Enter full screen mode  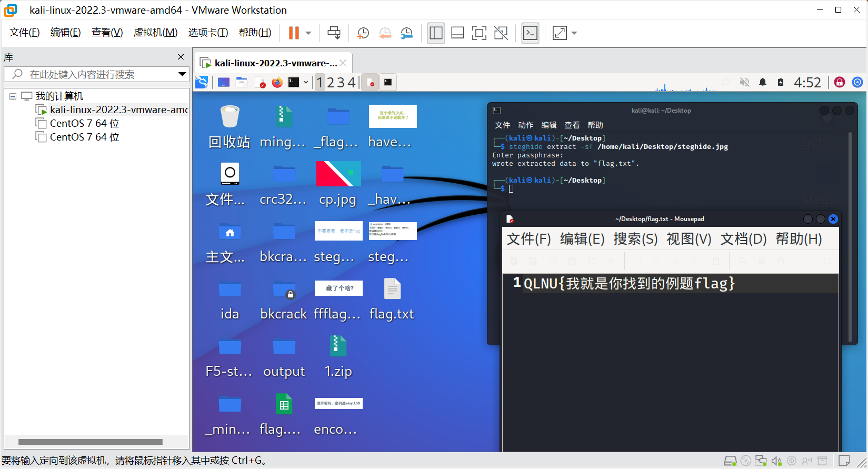(479, 33)
